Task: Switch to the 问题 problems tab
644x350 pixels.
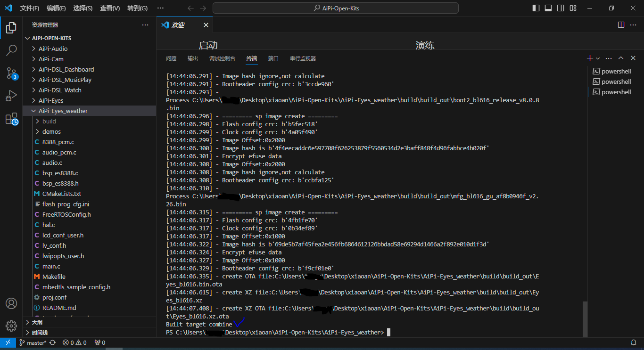Action: pyautogui.click(x=171, y=58)
